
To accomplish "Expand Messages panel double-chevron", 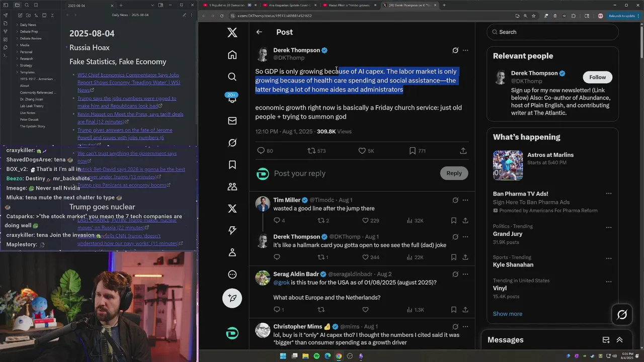I will 619,340.
